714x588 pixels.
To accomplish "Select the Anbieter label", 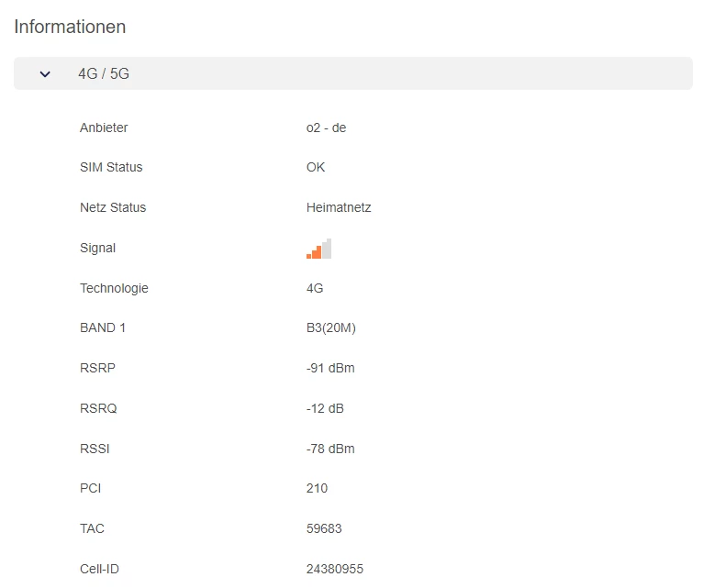I will [x=104, y=128].
